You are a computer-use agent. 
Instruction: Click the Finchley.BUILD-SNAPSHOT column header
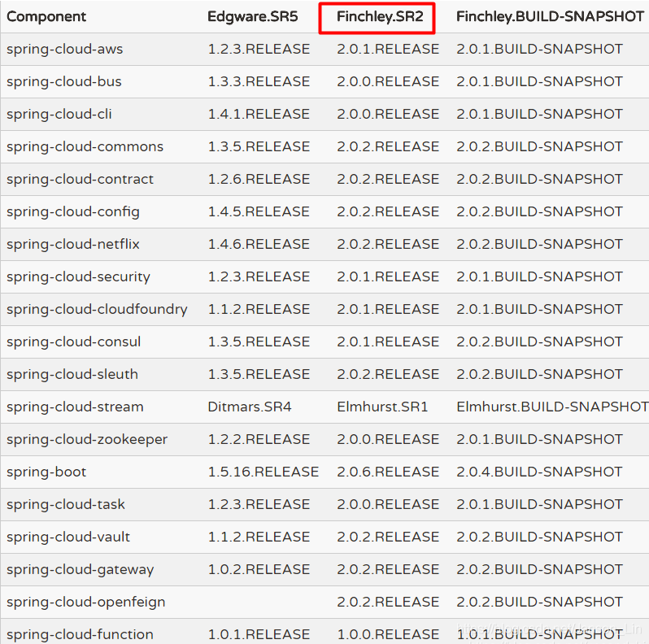tap(550, 16)
